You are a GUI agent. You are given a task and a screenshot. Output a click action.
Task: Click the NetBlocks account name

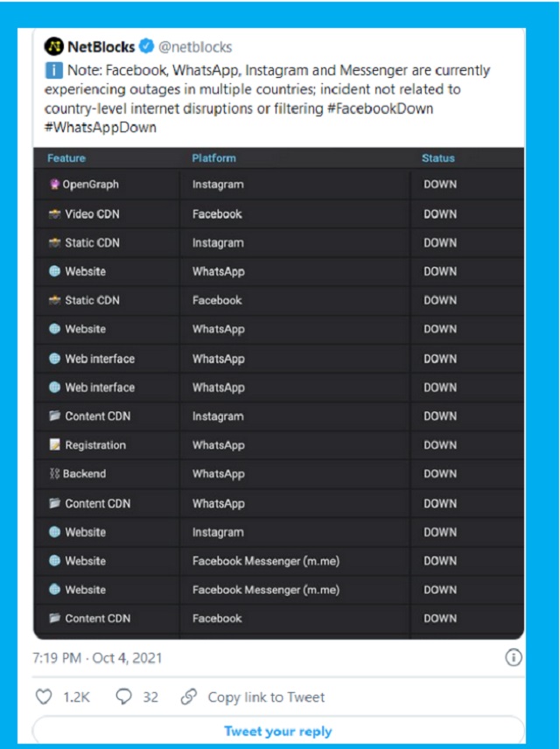point(101,47)
